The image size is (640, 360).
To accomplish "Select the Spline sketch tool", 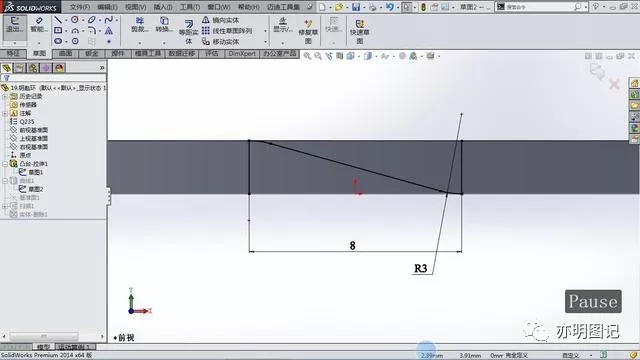I will [x=108, y=20].
